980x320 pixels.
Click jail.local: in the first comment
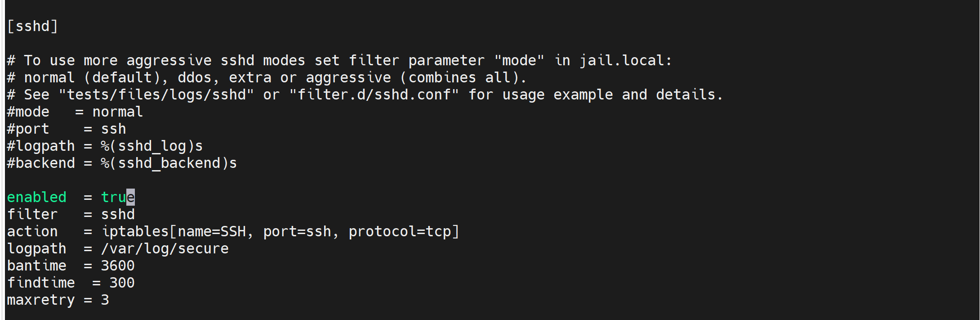coord(626,60)
